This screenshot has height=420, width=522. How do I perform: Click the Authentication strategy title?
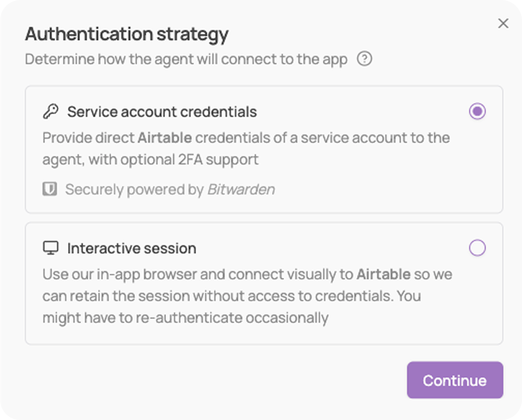127,34
